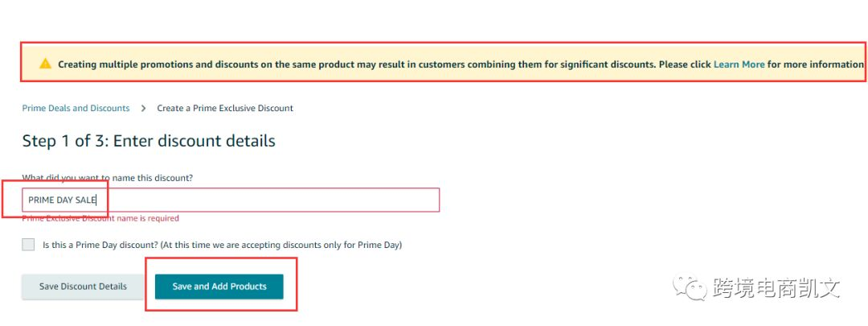Open the Learn More link in banner
The width and height of the screenshot is (868, 326).
click(x=739, y=64)
